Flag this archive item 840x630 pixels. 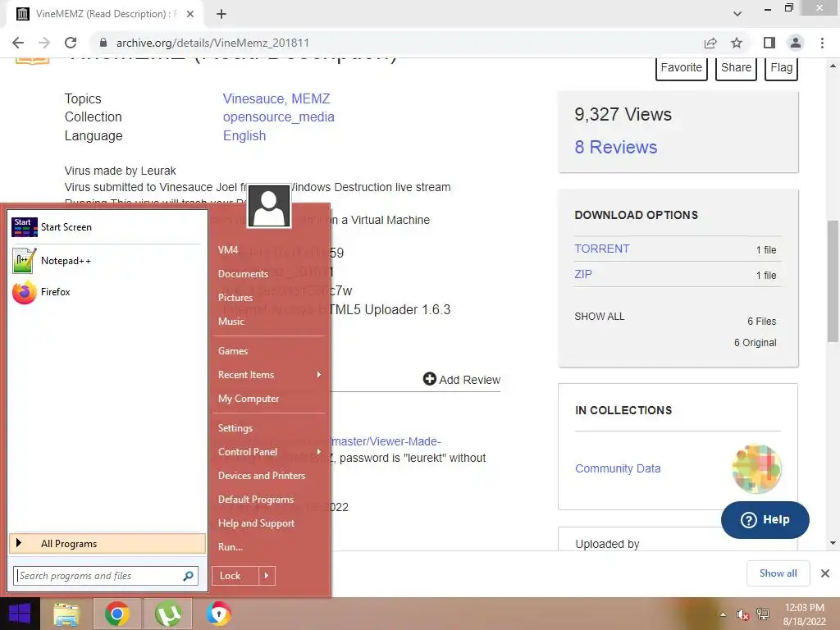pos(781,68)
